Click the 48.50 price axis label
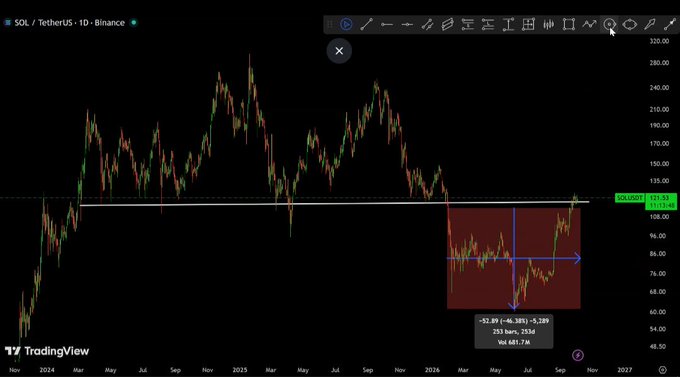Screen dimensions: 680x377 [x=659, y=347]
